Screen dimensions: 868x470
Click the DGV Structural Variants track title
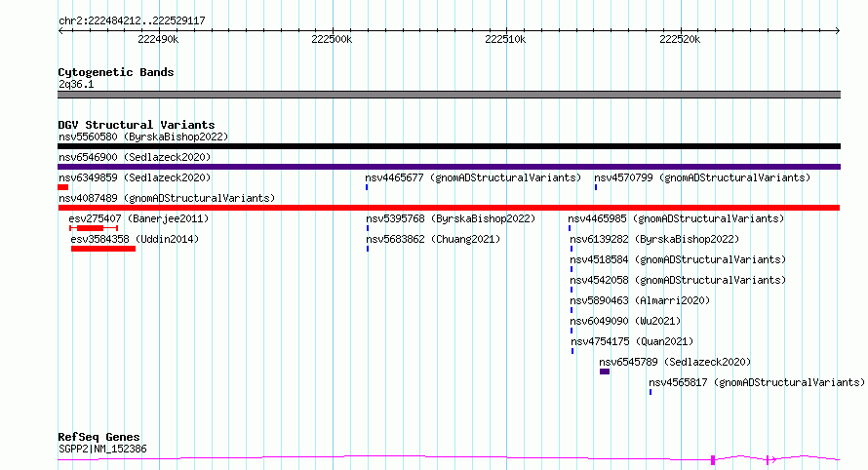[137, 125]
